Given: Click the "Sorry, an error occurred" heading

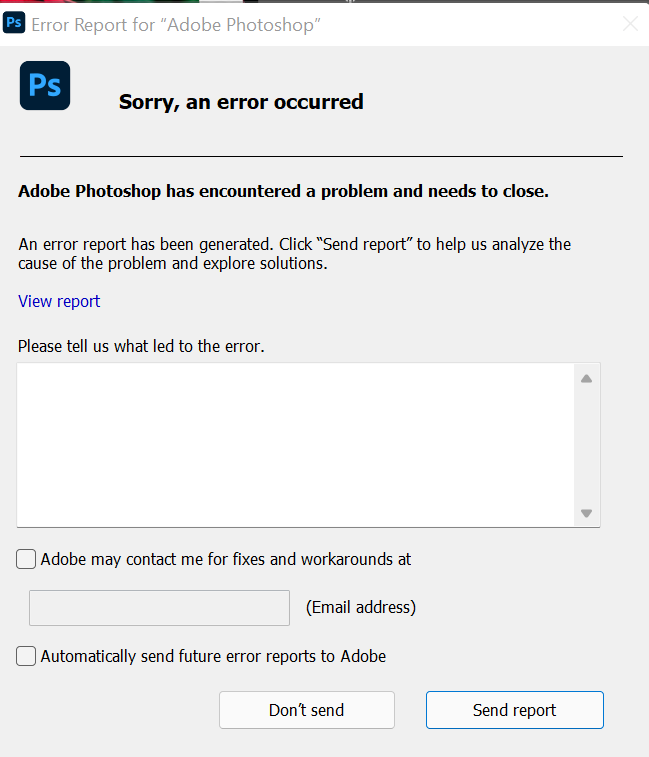Looking at the screenshot, I should (x=241, y=101).
